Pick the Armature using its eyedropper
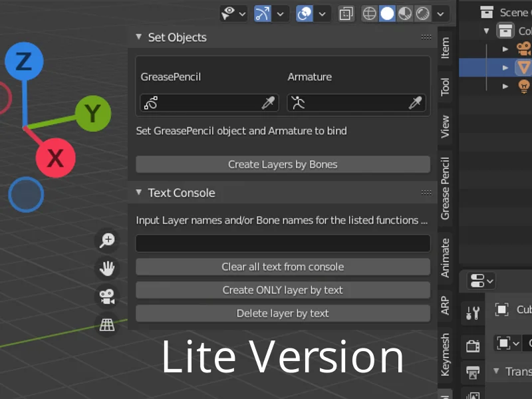 (418, 104)
